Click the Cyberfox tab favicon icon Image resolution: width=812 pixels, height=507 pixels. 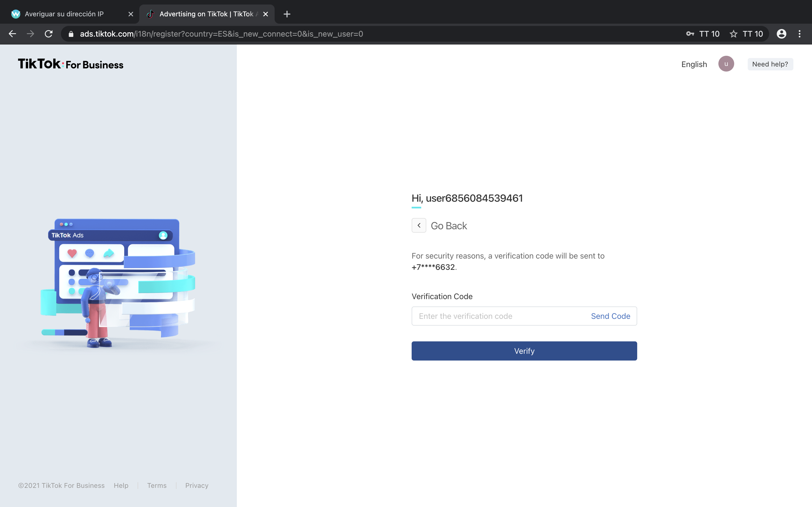[x=16, y=14]
